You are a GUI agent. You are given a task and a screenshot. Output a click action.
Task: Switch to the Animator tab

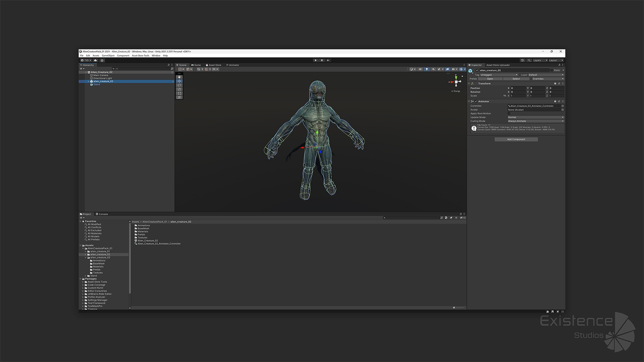[x=232, y=65]
